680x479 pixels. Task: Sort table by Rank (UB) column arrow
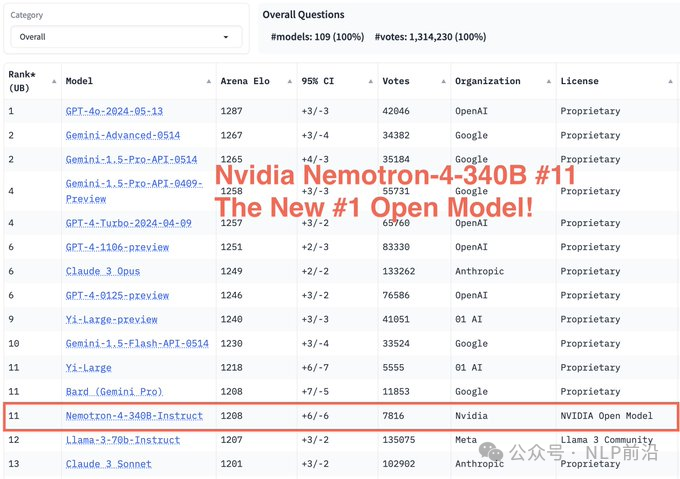coord(54,81)
